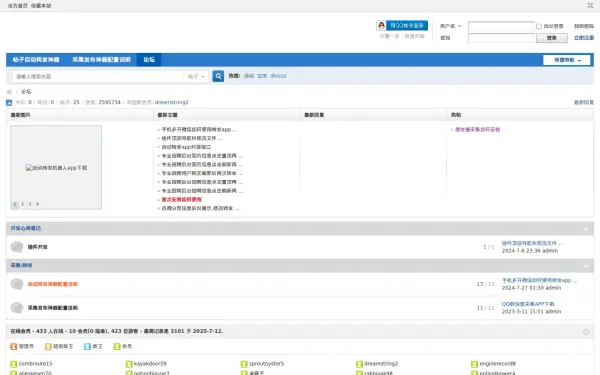
Task: Click the first hot search keyword link
Action: point(249,76)
